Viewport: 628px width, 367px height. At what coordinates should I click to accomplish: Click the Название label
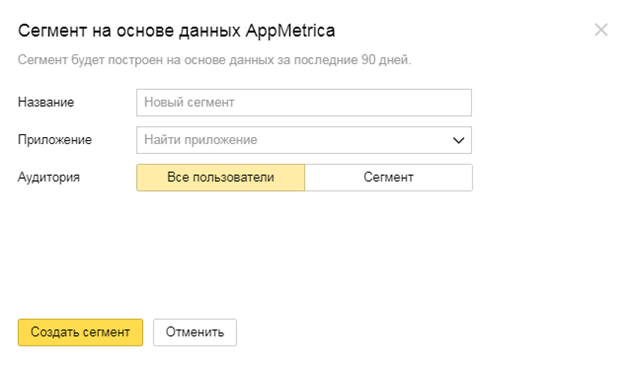point(46,102)
